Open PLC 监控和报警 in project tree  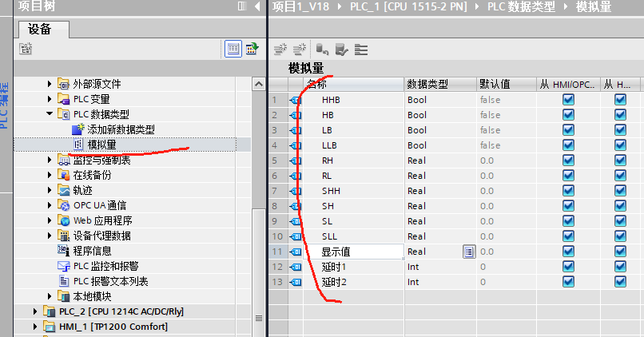tap(105, 266)
